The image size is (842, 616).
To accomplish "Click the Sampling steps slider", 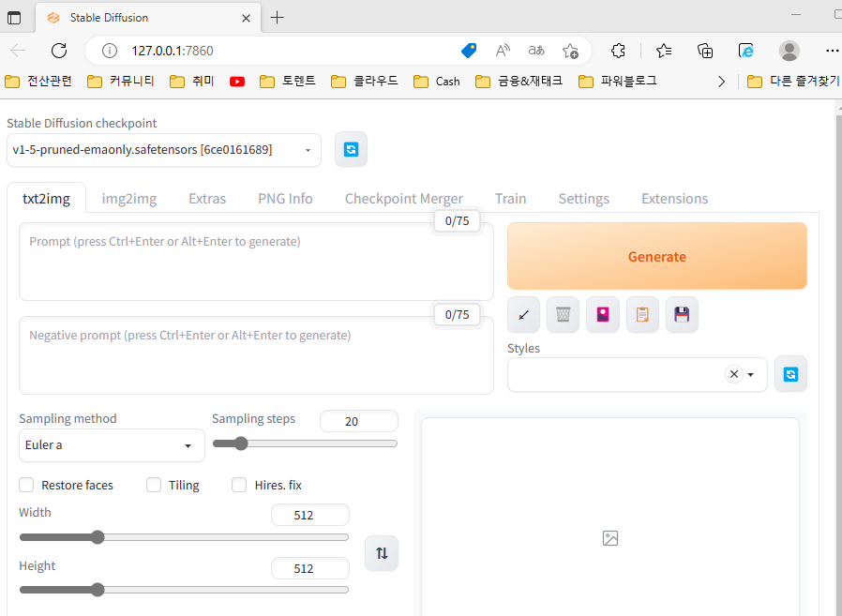I will pos(305,443).
